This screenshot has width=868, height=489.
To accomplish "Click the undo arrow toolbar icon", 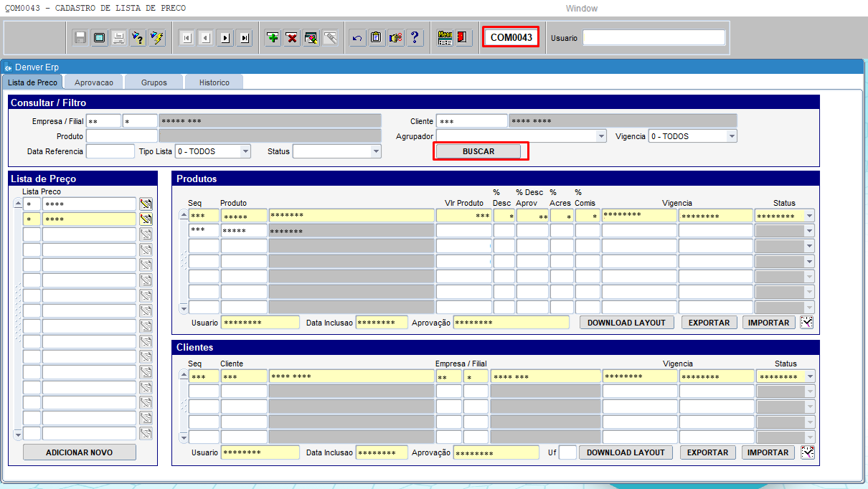I will (357, 38).
